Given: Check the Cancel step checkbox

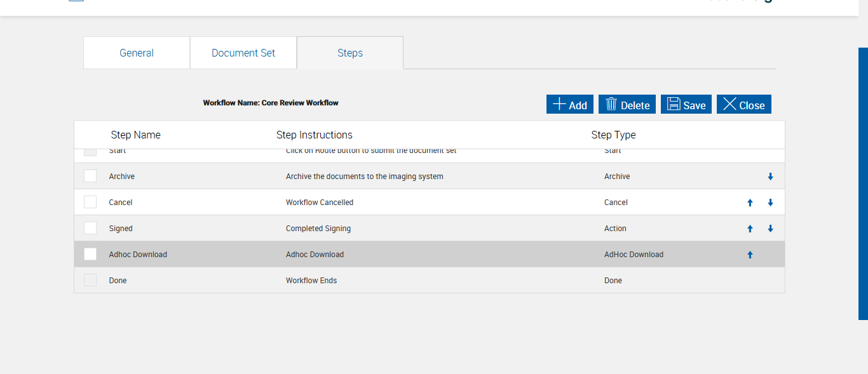Looking at the screenshot, I should (x=90, y=202).
